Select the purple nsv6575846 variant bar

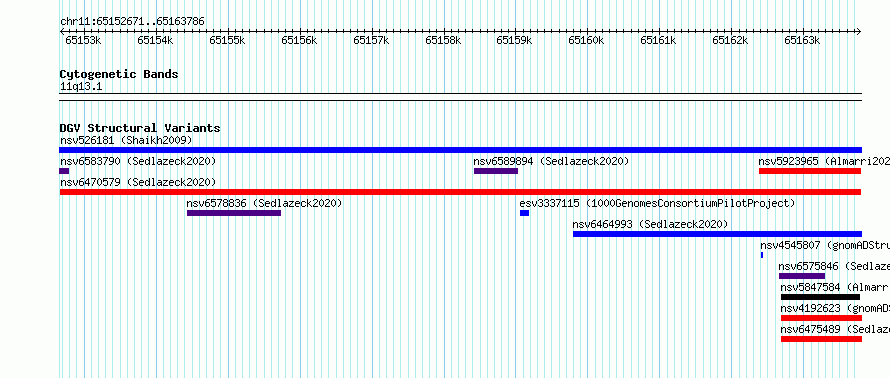802,276
